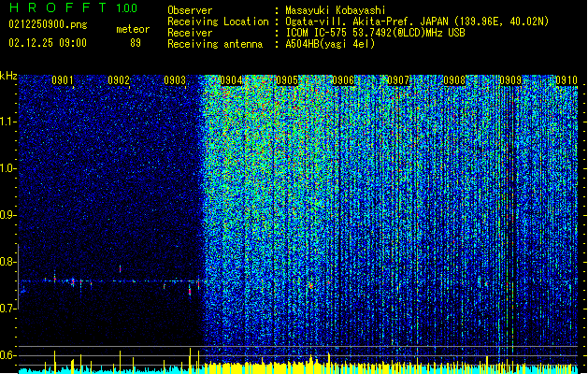The width and height of the screenshot is (588, 374).
Task: Click the 0904 time marker
Action: click(231, 80)
